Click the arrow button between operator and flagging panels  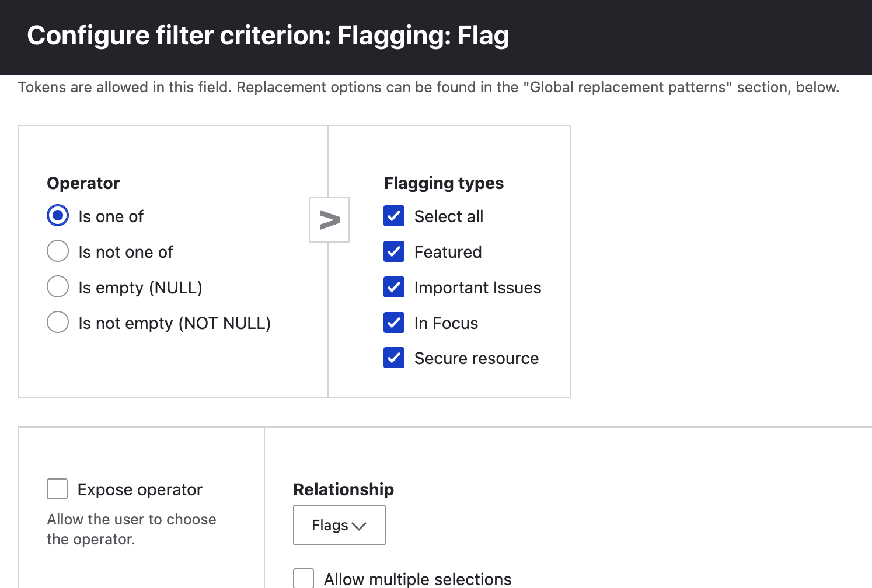329,220
